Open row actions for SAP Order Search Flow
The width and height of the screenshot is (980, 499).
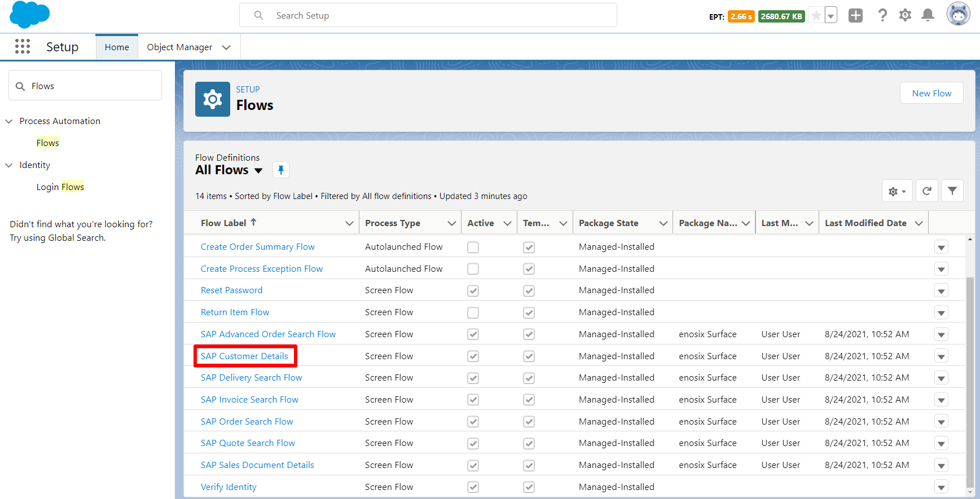tap(941, 422)
